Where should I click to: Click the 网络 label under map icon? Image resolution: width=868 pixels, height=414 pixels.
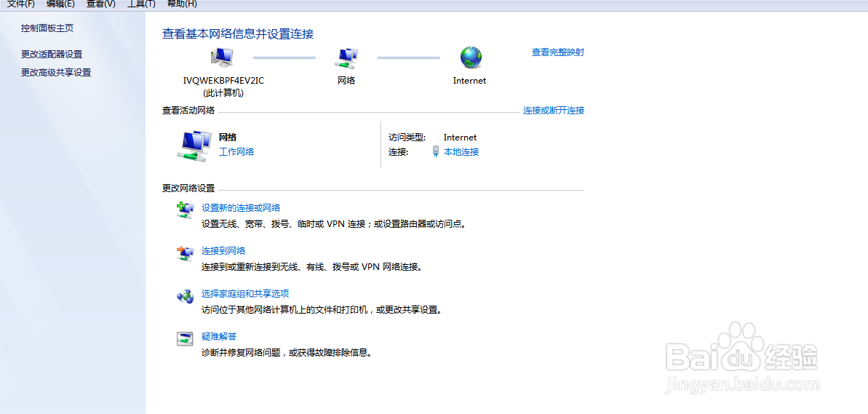tap(346, 81)
